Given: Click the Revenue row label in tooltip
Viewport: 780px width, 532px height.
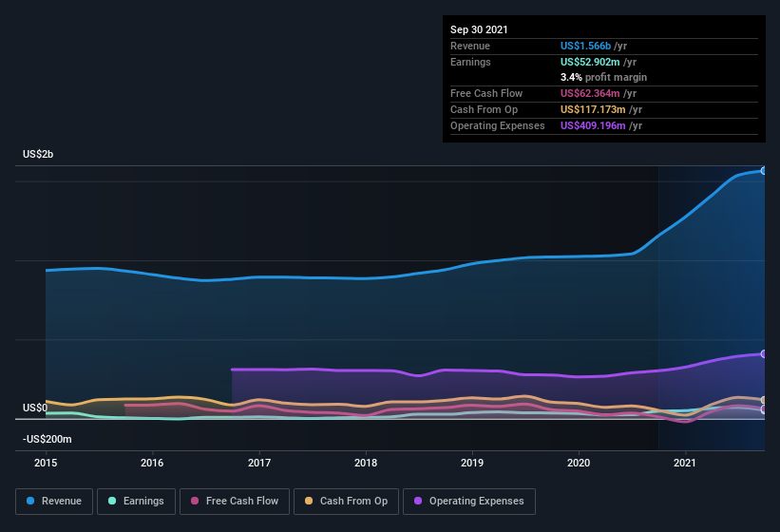Looking at the screenshot, I should point(470,46).
